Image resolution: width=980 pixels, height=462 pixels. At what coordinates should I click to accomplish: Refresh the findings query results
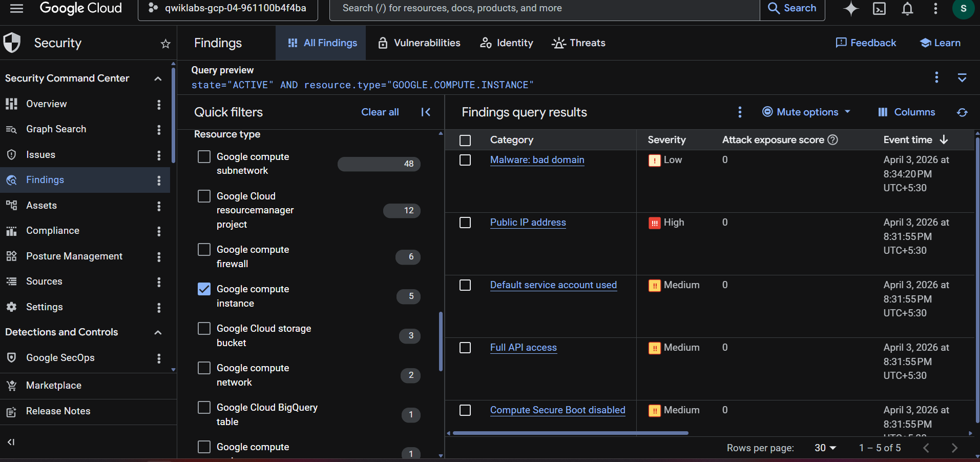pyautogui.click(x=962, y=112)
